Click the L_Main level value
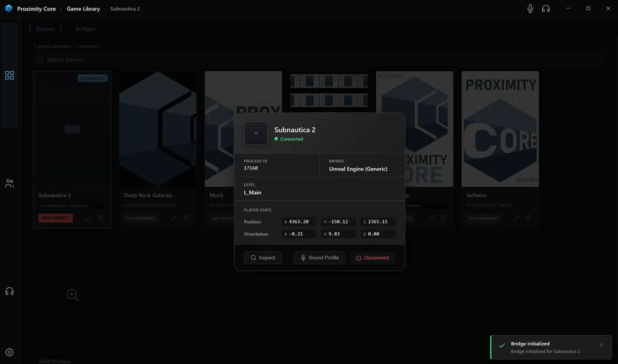The height and width of the screenshot is (364, 618). pos(252,193)
